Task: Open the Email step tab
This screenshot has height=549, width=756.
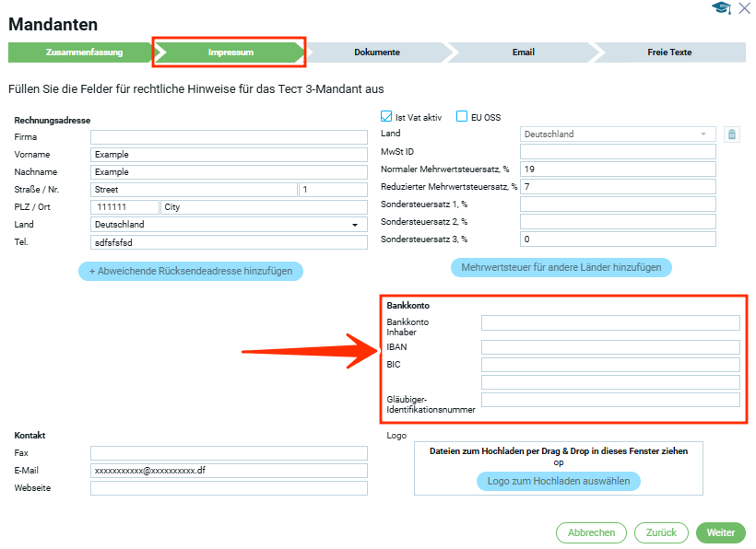Action: (523, 53)
